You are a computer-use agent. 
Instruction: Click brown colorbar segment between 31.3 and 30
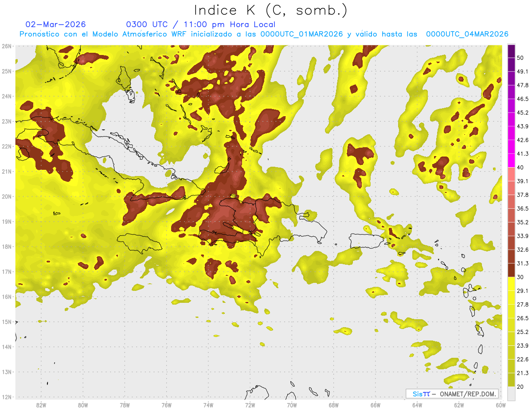tap(511, 270)
